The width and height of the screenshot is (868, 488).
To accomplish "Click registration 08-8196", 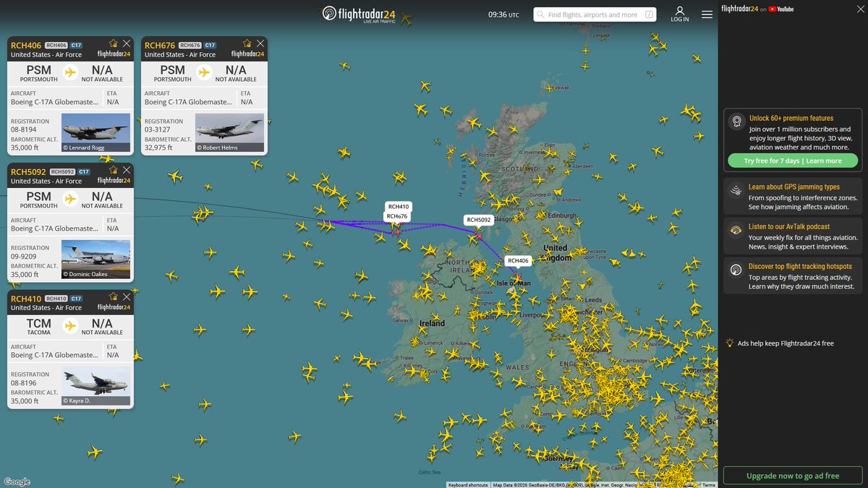I will tap(23, 383).
